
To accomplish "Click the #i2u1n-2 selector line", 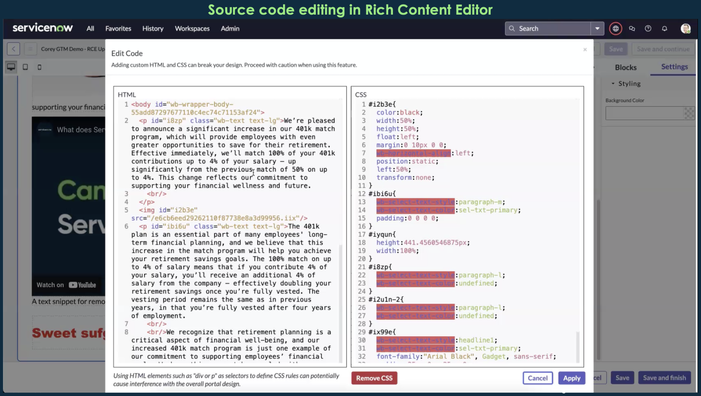I will [x=386, y=299].
